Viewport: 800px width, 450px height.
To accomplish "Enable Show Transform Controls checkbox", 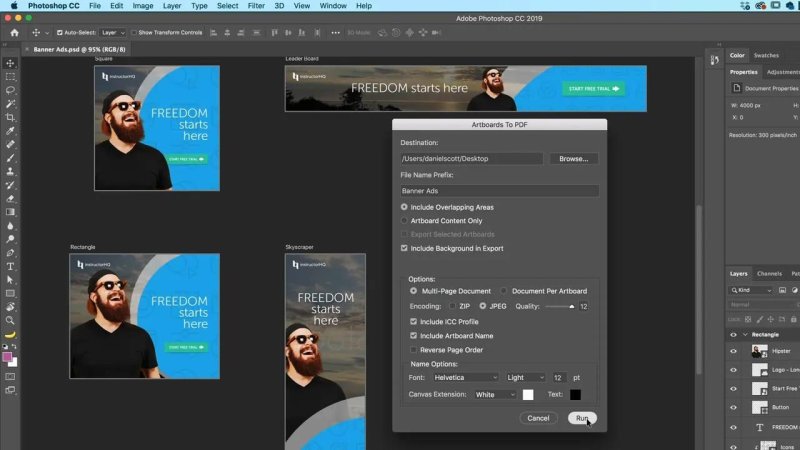I will 134,33.
